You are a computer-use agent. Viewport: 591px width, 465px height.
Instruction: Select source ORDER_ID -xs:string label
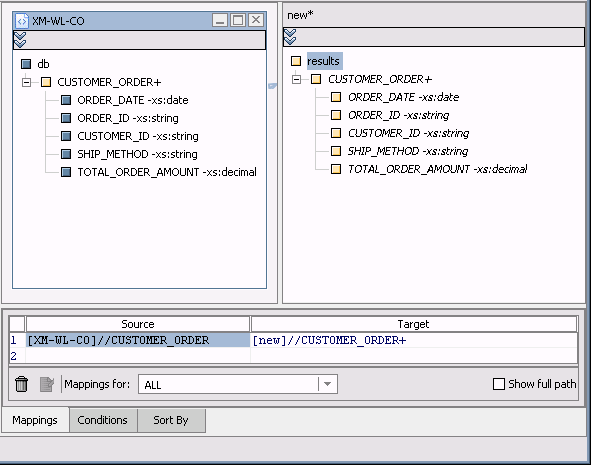click(128, 118)
